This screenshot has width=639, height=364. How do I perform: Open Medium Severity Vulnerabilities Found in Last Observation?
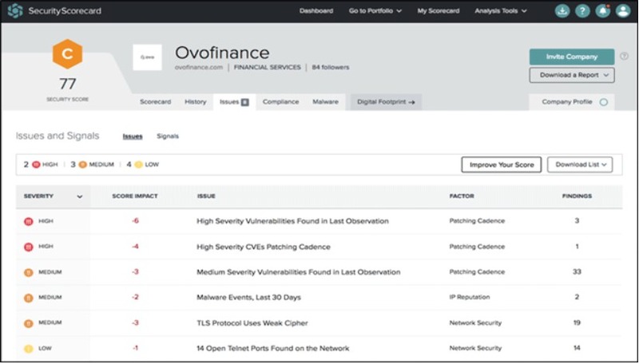point(299,272)
